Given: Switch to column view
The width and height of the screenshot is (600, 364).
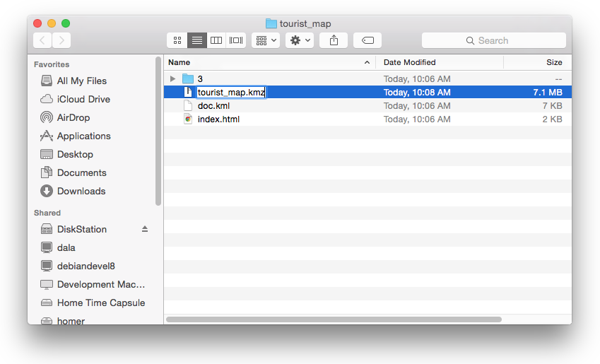Looking at the screenshot, I should (x=216, y=40).
